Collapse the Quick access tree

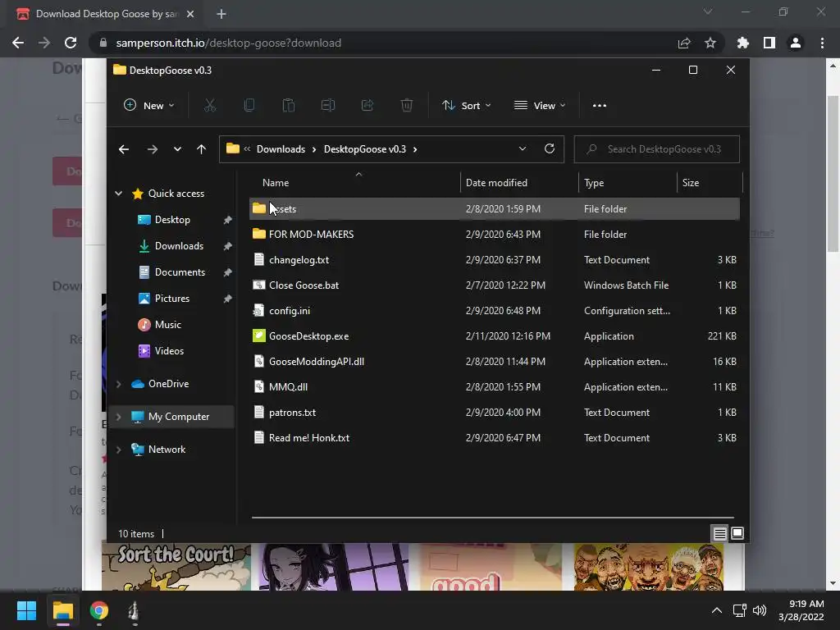tap(118, 194)
